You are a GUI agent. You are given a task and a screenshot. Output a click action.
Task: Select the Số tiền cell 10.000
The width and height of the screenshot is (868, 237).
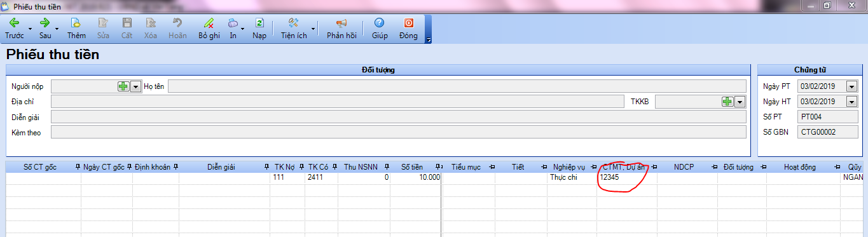[x=415, y=178]
